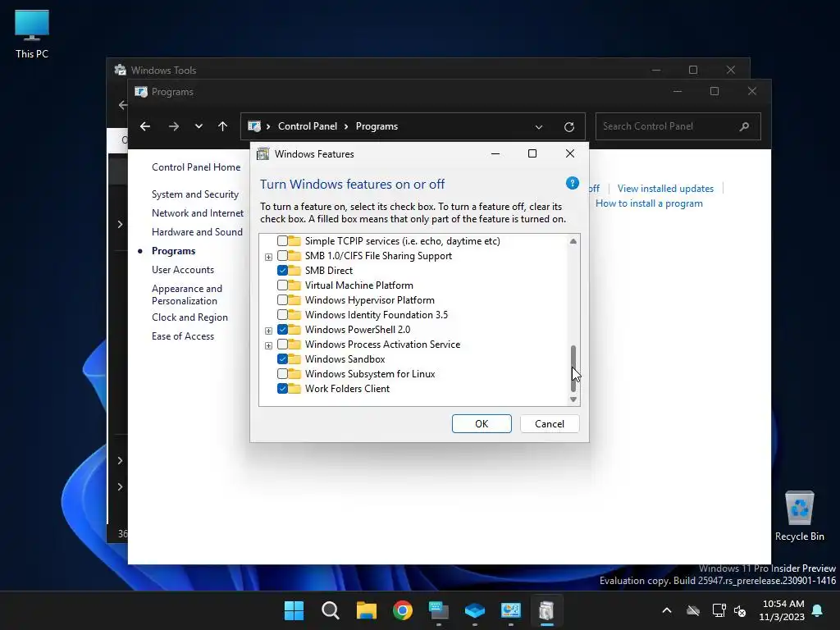840x630 pixels.
Task: Enable Windows Subsystem for Linux checkbox
Action: [x=282, y=374]
